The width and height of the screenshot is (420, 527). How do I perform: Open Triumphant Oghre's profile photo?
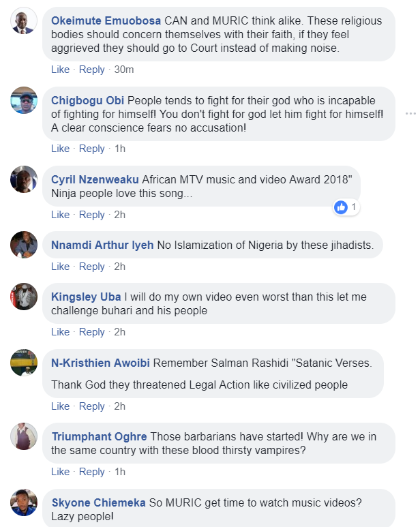pos(24,436)
